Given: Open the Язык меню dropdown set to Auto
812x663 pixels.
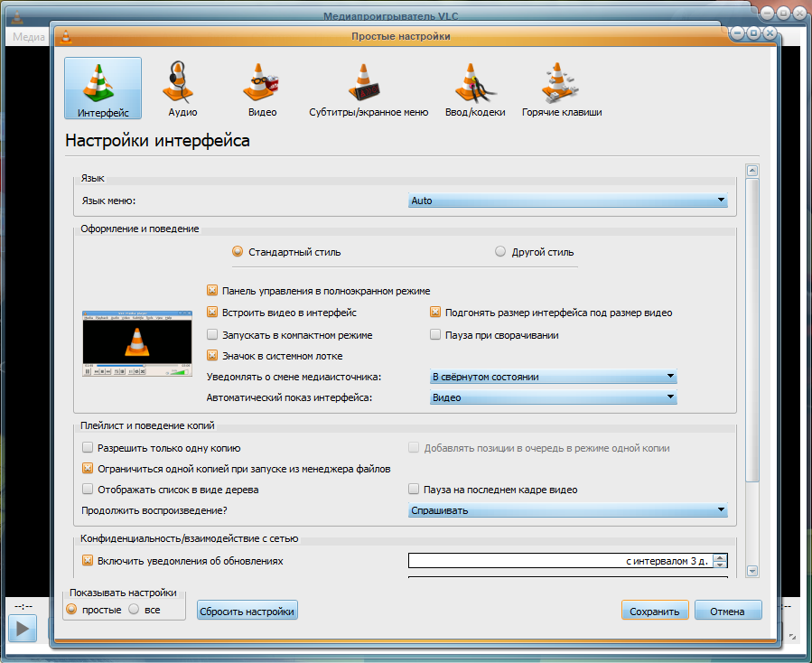Looking at the screenshot, I should [567, 201].
